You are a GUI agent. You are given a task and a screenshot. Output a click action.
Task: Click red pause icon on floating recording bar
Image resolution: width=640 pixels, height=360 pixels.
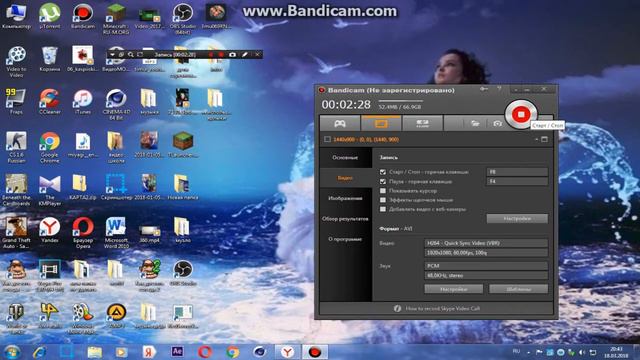coord(211,54)
